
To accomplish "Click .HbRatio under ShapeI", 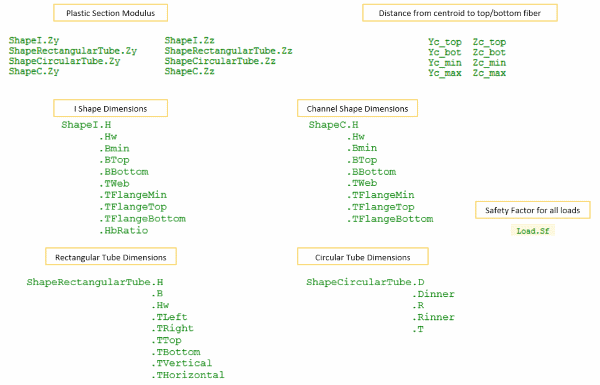I will pyautogui.click(x=124, y=230).
